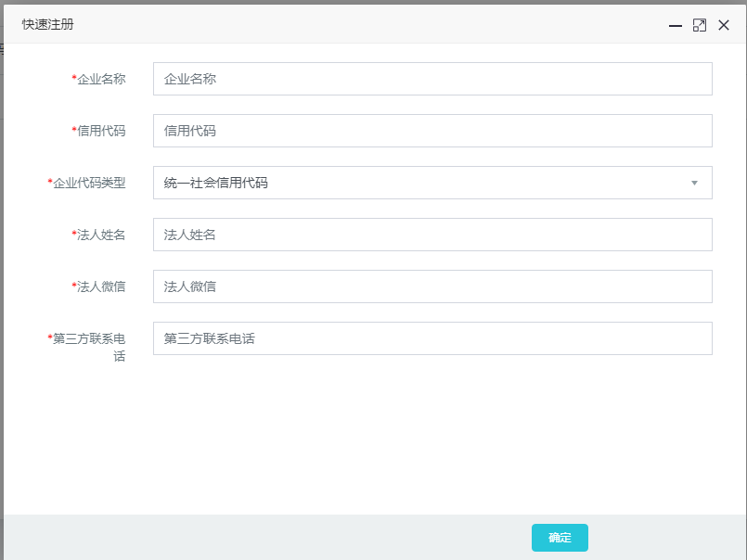Image resolution: width=747 pixels, height=560 pixels.
Task: Click the 法人微信 field label
Action: (101, 287)
